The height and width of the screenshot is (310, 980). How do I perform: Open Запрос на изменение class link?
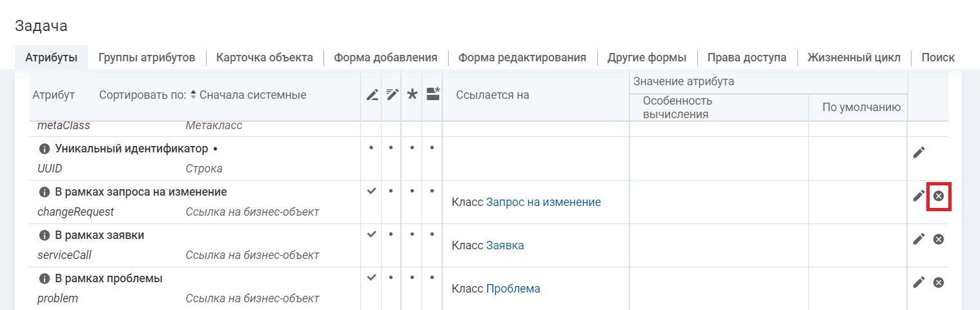pyautogui.click(x=543, y=202)
